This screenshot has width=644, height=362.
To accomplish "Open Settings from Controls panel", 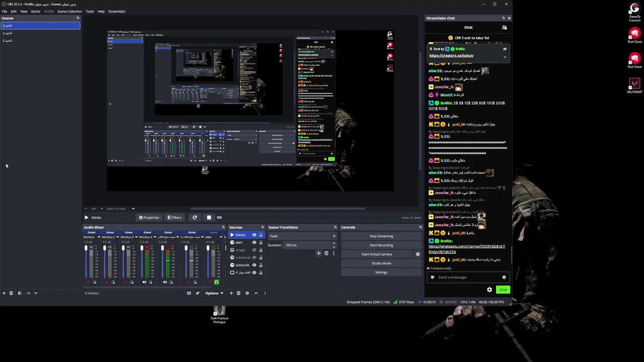I will (x=381, y=273).
